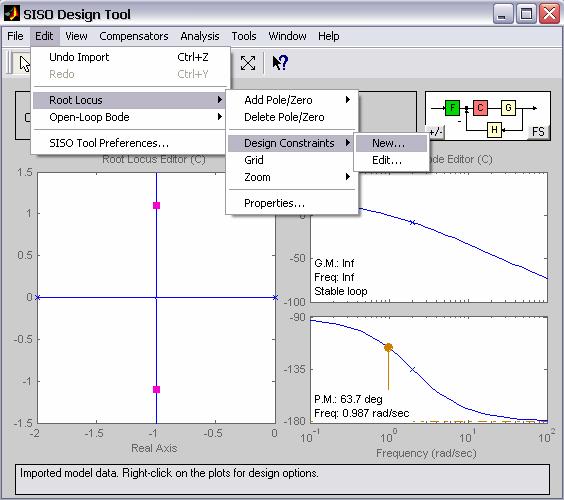Click the H sensor block in diagram
564x500 pixels.
[x=494, y=130]
